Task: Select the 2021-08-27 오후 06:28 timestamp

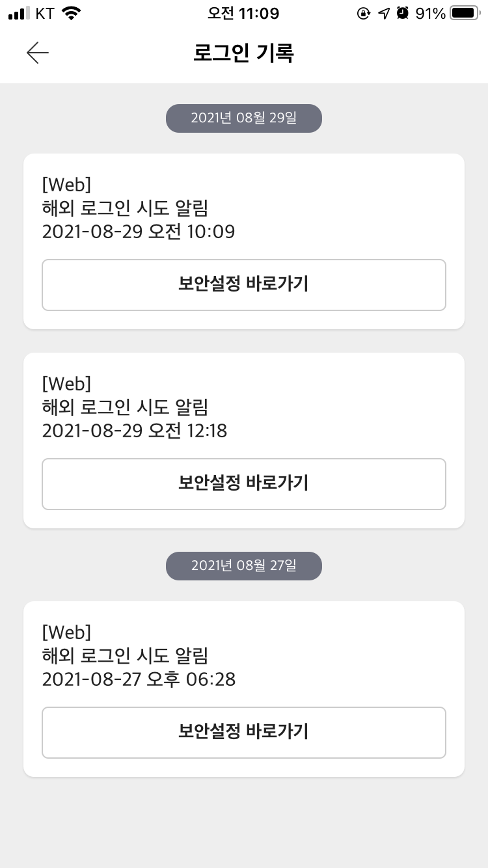Action: point(139,679)
